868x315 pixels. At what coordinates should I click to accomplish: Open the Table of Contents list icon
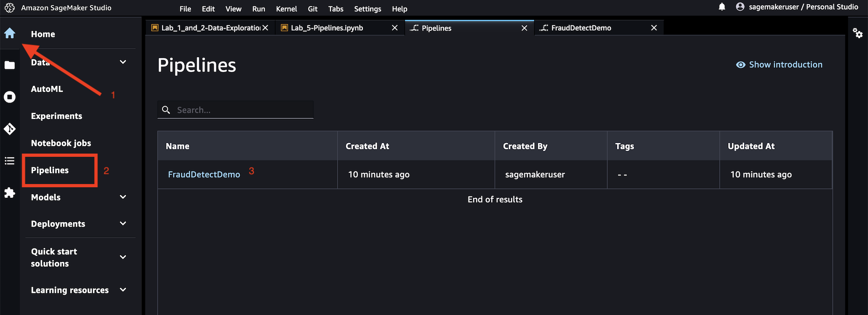pyautogui.click(x=10, y=160)
